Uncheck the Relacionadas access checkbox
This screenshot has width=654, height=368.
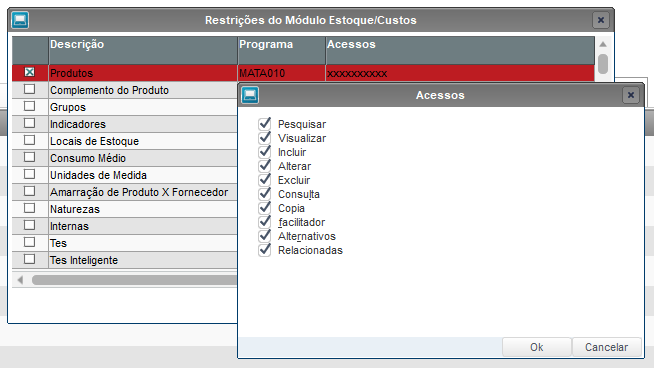(x=264, y=250)
